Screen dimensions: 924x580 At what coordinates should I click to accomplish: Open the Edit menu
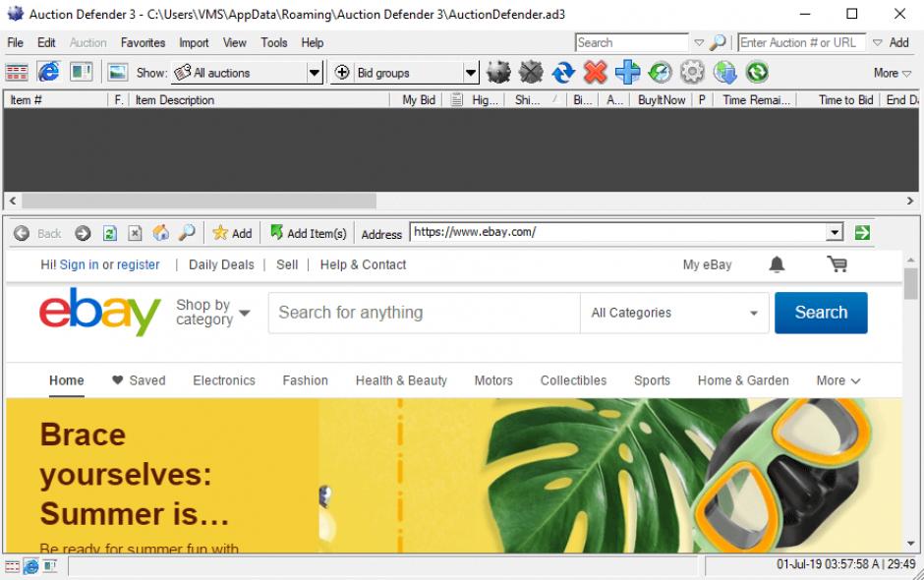[46, 42]
